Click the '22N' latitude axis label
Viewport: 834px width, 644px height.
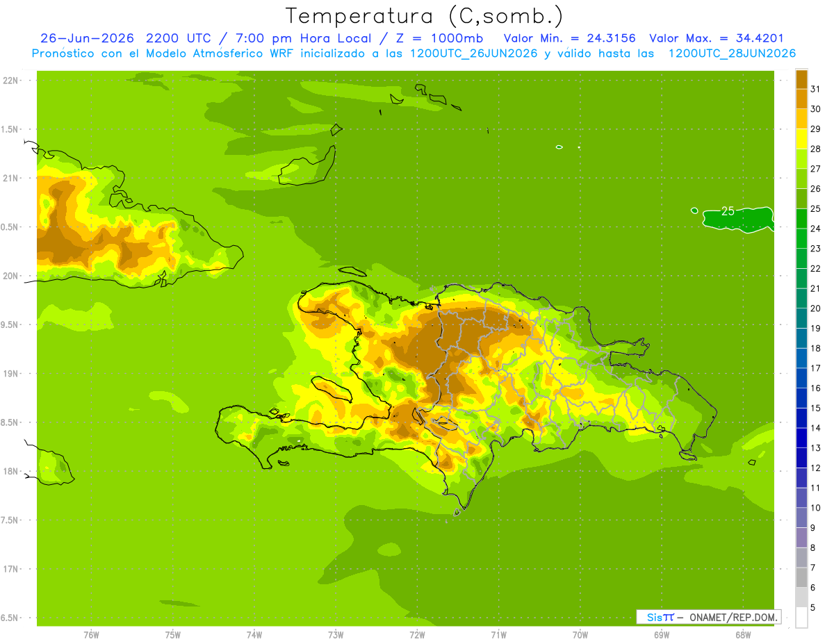click(x=12, y=81)
